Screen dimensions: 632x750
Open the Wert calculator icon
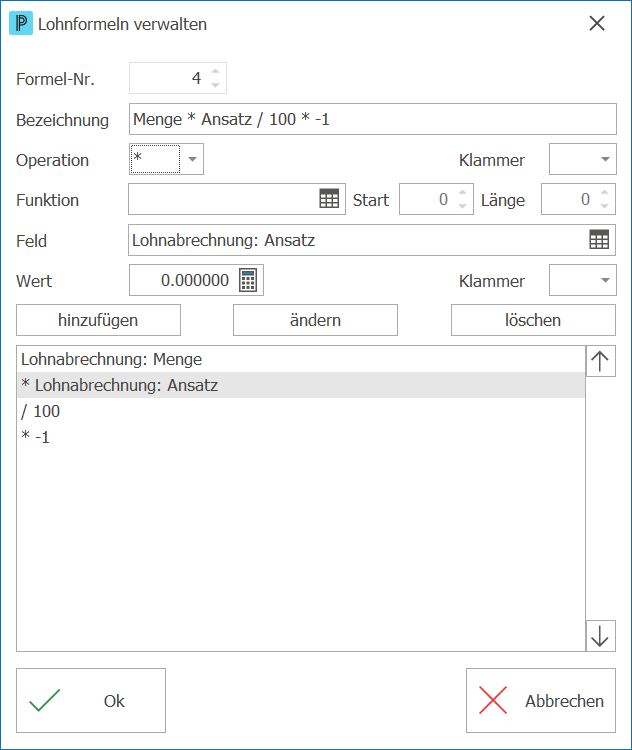[x=248, y=280]
